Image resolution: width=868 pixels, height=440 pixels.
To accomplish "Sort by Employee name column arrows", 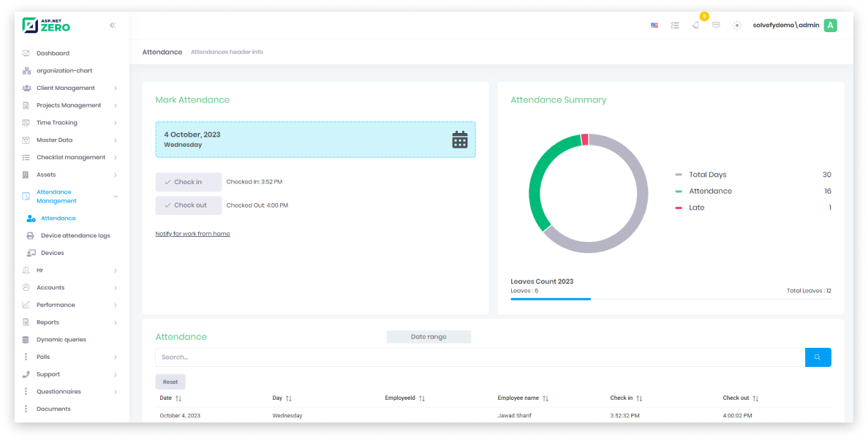I will 546,398.
